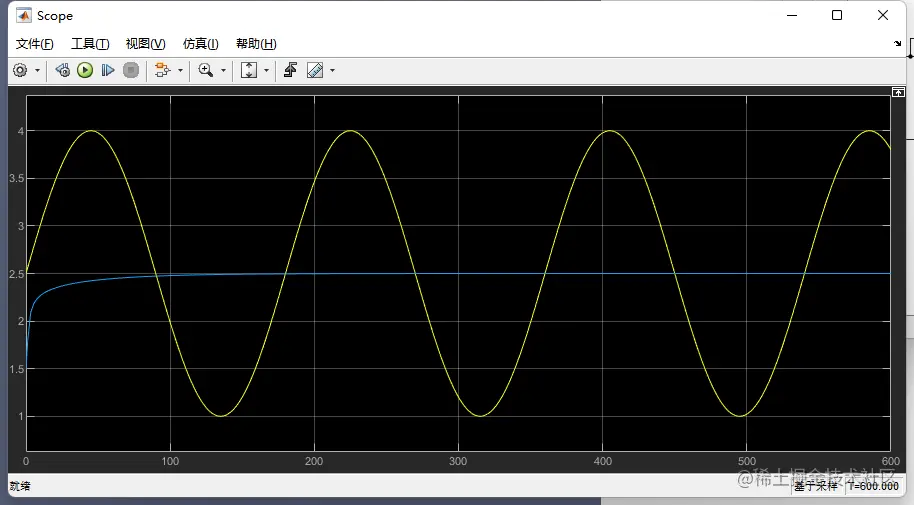This screenshot has width=914, height=505.
Task: Click the scale axes limits icon
Action: click(x=249, y=71)
